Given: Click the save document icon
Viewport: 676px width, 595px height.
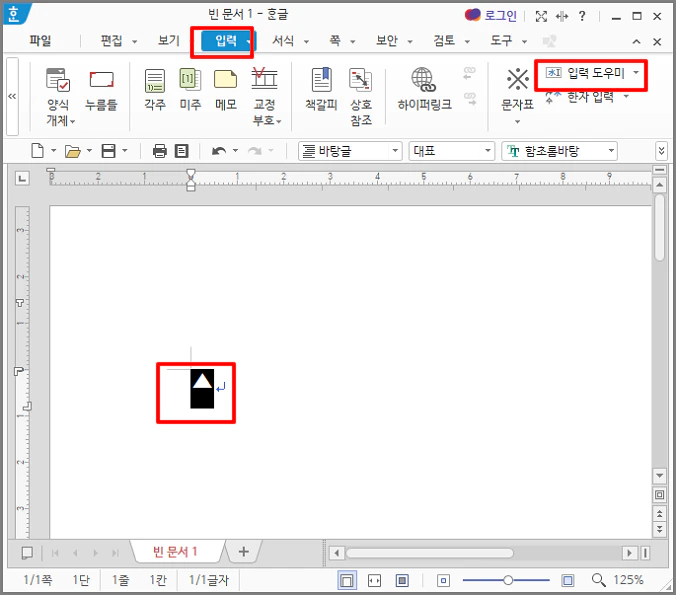Looking at the screenshot, I should tap(108, 151).
